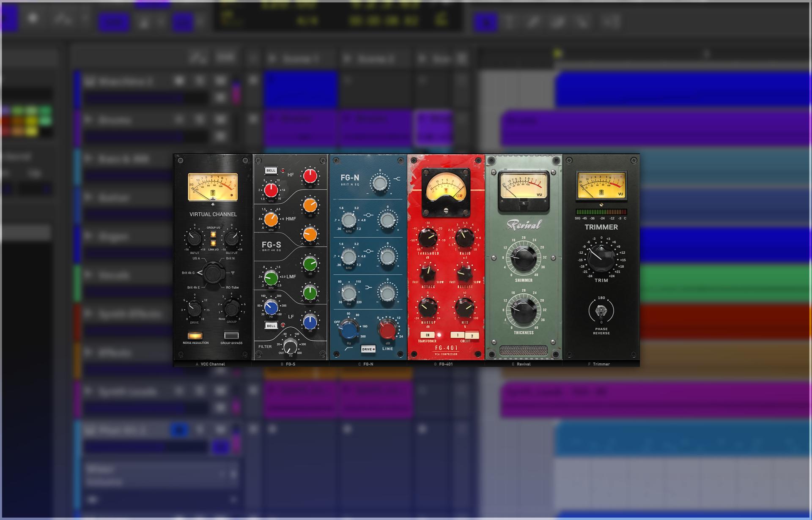Click the orange HMF frequency knob on FG-S
This screenshot has height=520, width=812.
click(x=271, y=219)
